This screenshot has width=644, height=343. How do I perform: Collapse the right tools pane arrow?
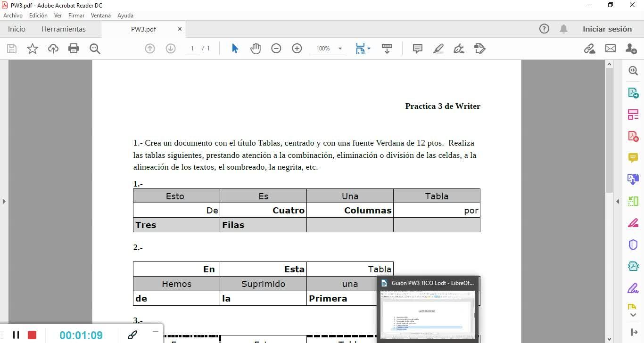pos(618,202)
